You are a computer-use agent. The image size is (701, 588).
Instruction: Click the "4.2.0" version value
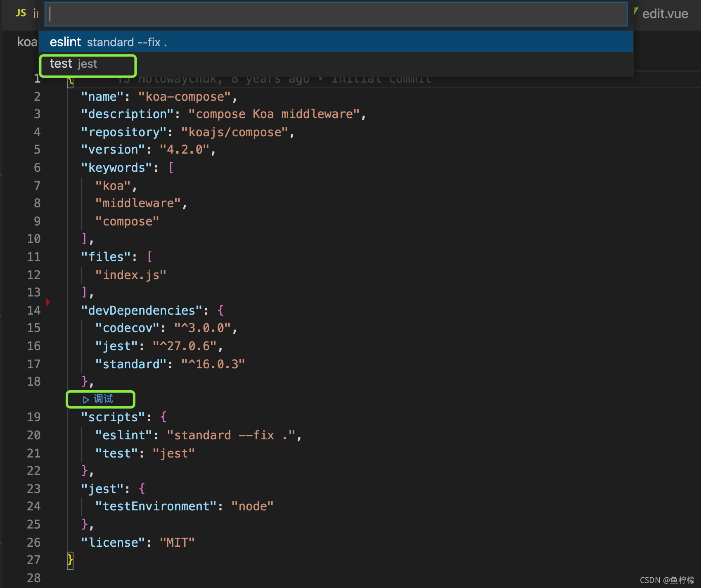click(185, 149)
